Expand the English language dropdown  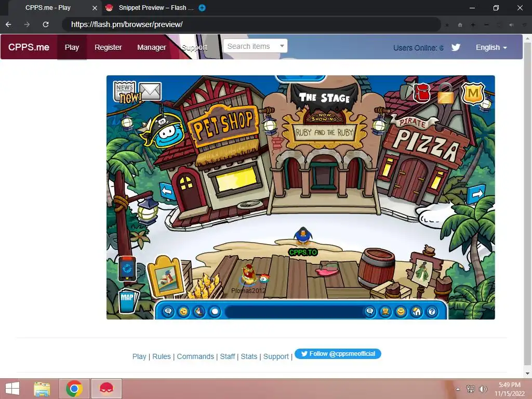pyautogui.click(x=491, y=47)
